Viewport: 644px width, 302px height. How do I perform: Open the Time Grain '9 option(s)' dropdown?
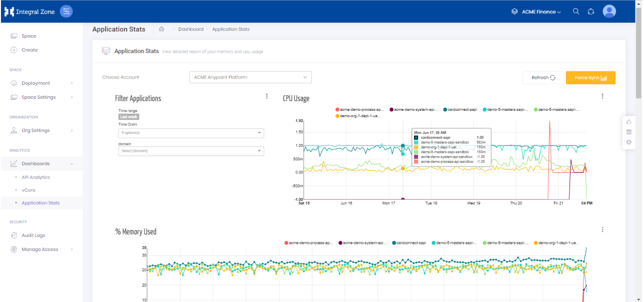tap(191, 133)
